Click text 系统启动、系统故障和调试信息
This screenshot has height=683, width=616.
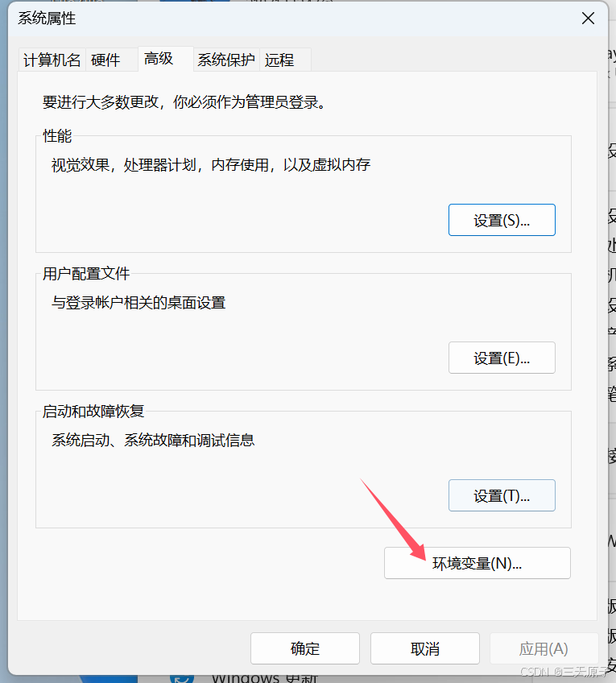coord(153,441)
